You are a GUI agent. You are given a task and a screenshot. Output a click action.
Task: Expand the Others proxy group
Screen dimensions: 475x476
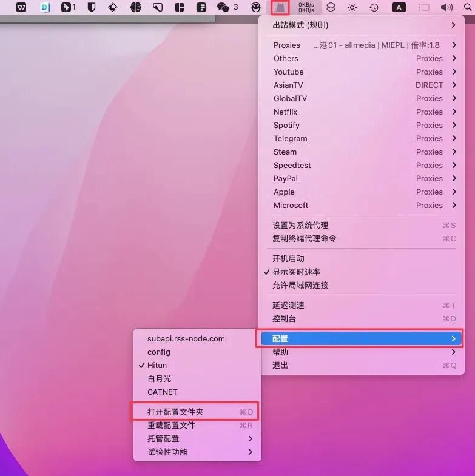tap(362, 59)
